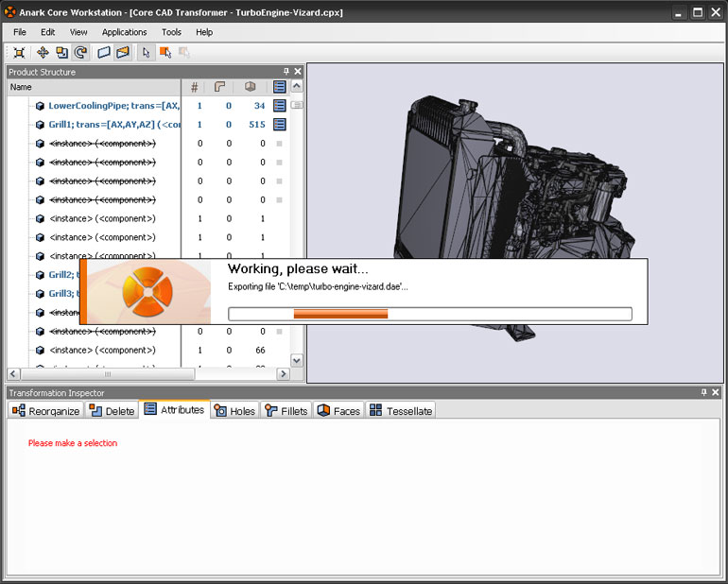Screen dimensions: 728x584
Task: Click the up arrow of the tree scrollbar
Action: click(297, 86)
